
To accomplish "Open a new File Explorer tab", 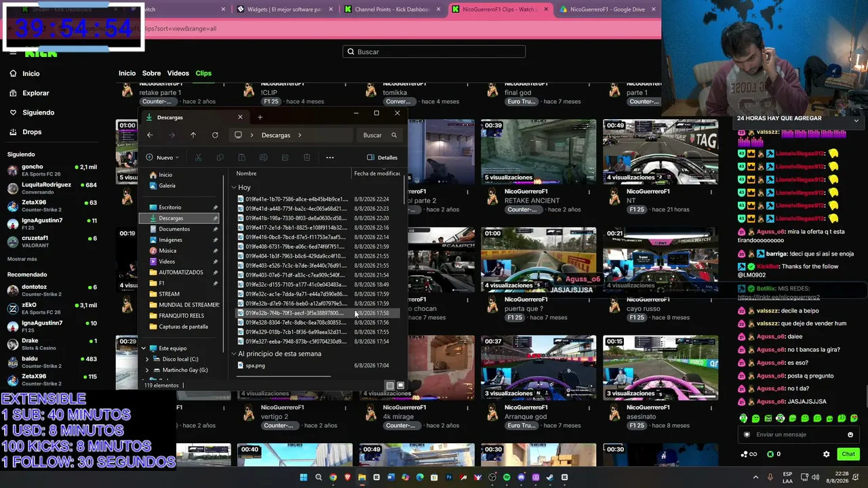I will [260, 117].
